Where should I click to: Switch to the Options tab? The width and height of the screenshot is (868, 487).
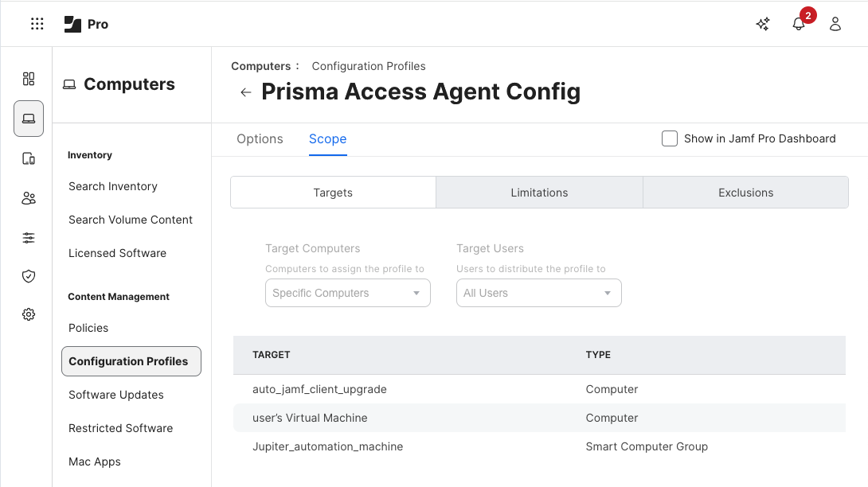(260, 138)
